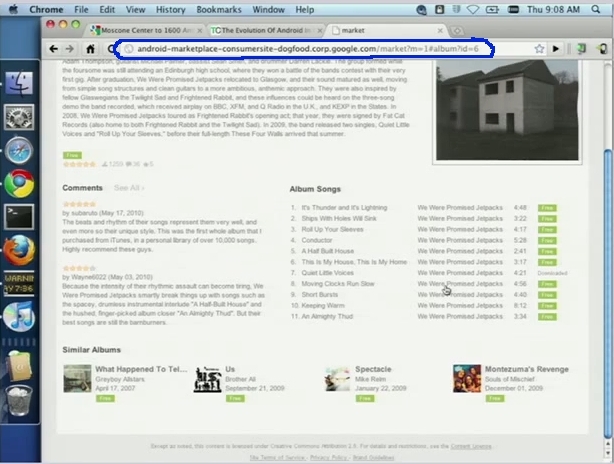Click the home button in toolbar
The height and width of the screenshot is (464, 614).
click(90, 49)
